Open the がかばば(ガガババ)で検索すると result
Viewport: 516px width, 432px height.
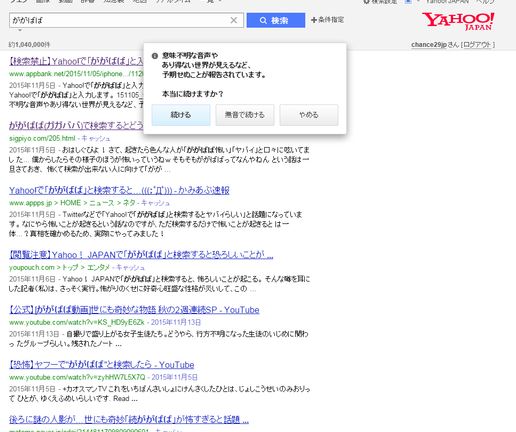pyautogui.click(x=76, y=125)
